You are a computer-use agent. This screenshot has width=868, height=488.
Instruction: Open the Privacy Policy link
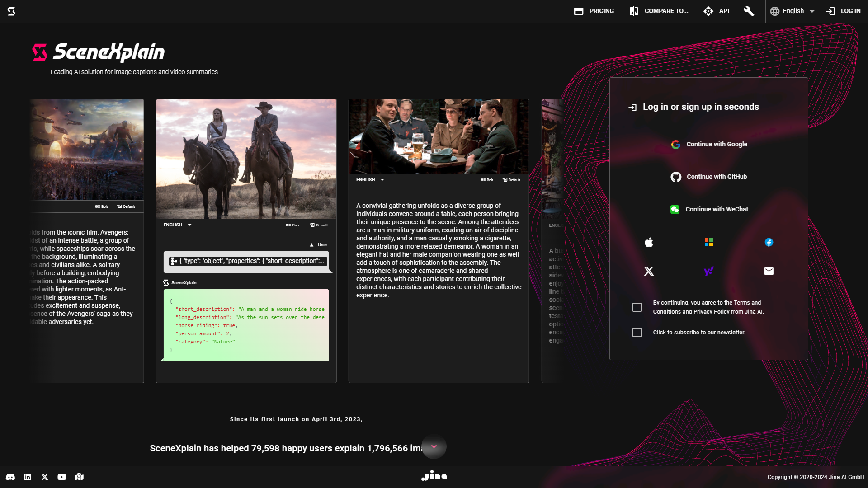tap(711, 311)
